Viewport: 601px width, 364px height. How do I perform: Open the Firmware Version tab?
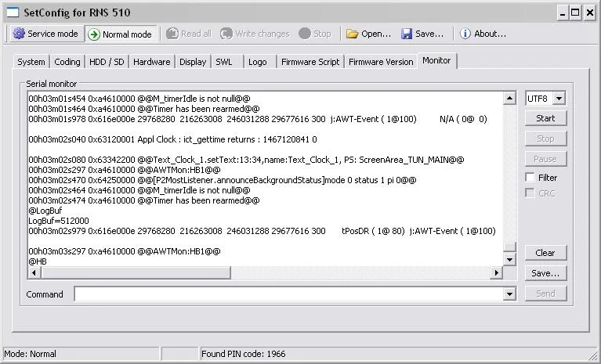point(381,62)
